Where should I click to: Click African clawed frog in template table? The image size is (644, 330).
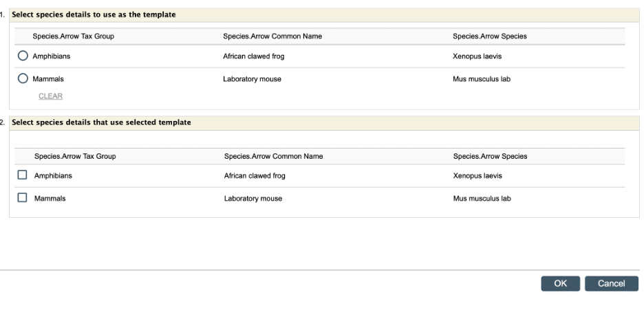click(x=253, y=56)
